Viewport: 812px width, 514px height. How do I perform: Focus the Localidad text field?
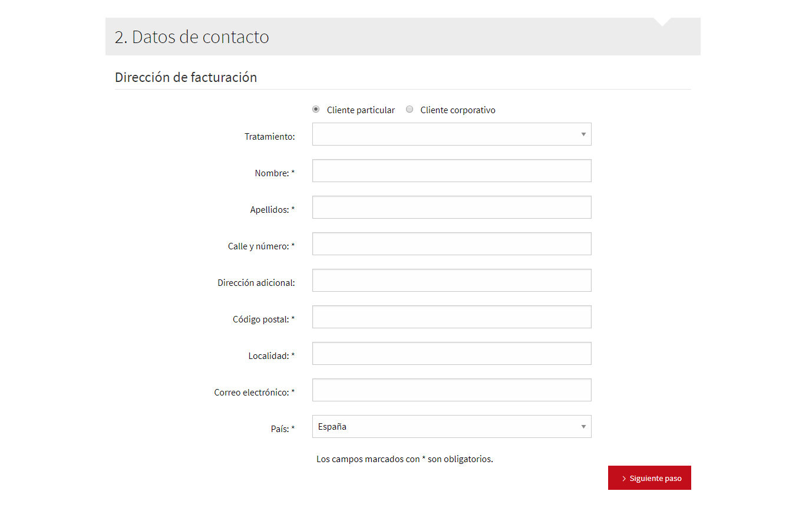point(451,354)
